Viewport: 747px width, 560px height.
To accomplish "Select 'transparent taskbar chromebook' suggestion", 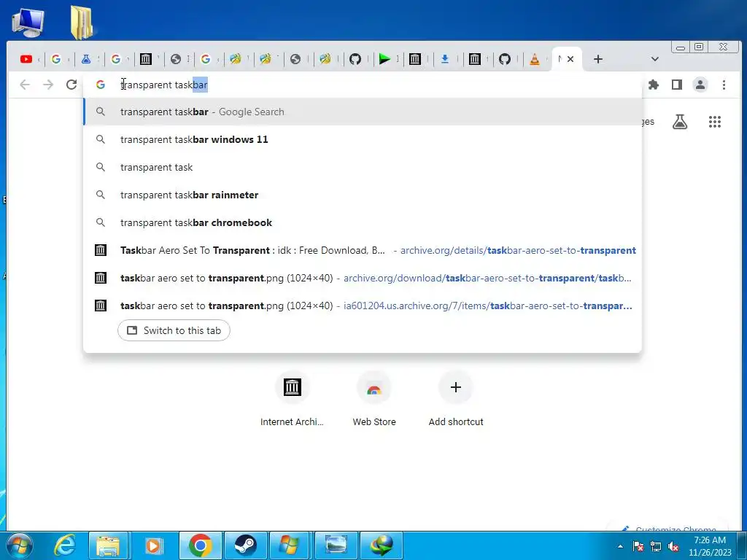I will click(363, 222).
